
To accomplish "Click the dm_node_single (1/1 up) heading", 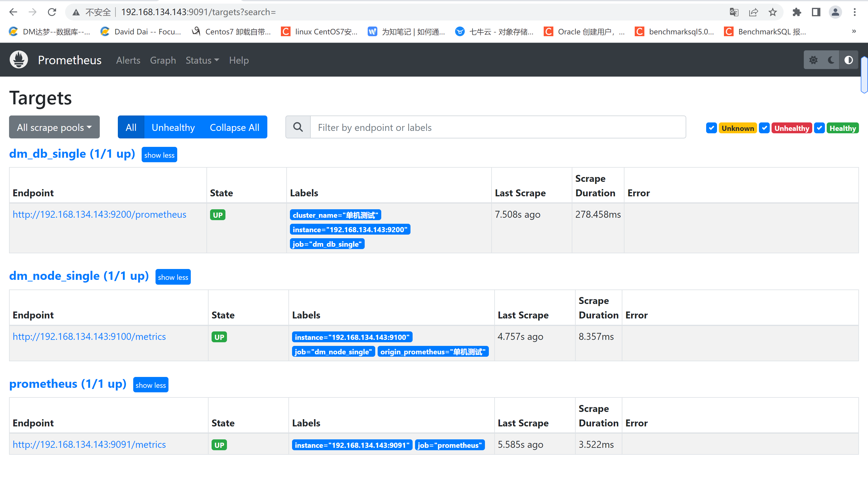I will point(79,276).
